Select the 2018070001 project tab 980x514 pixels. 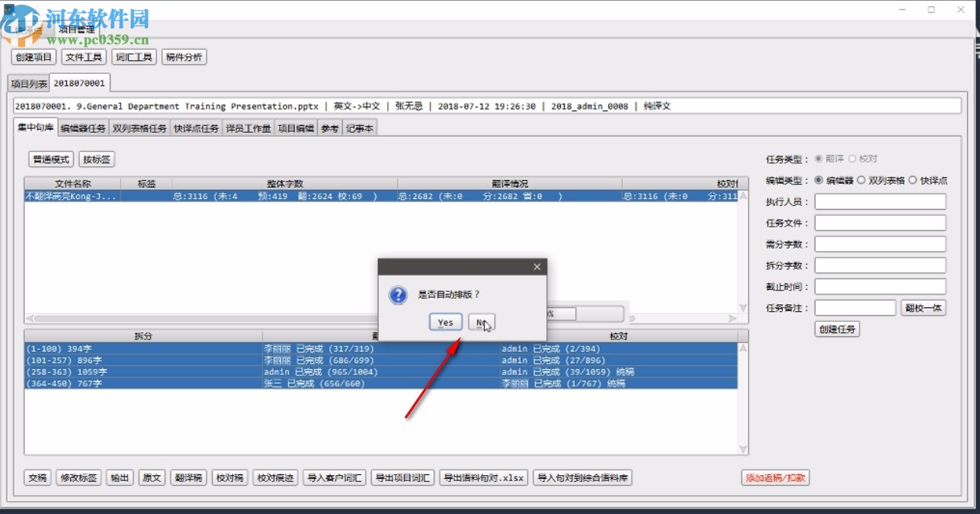[79, 82]
